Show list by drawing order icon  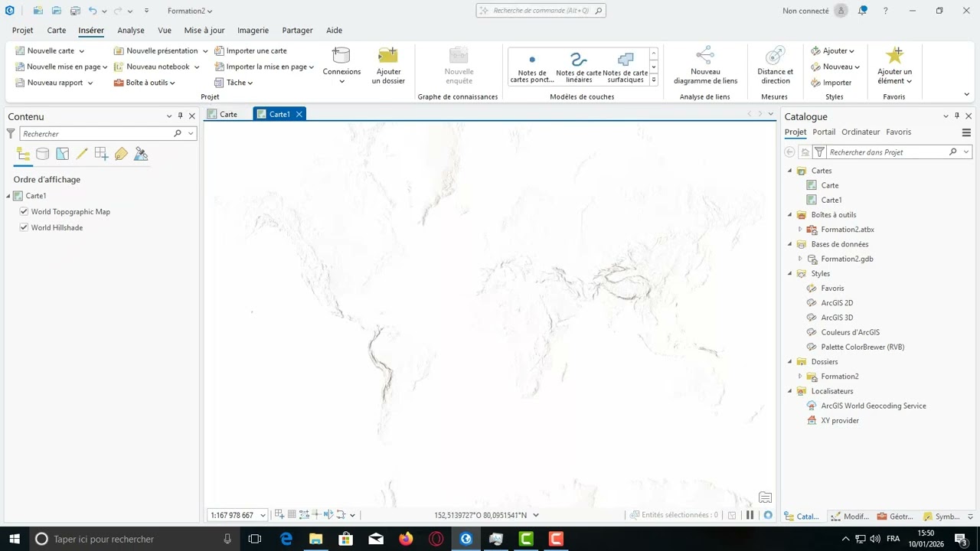23,154
